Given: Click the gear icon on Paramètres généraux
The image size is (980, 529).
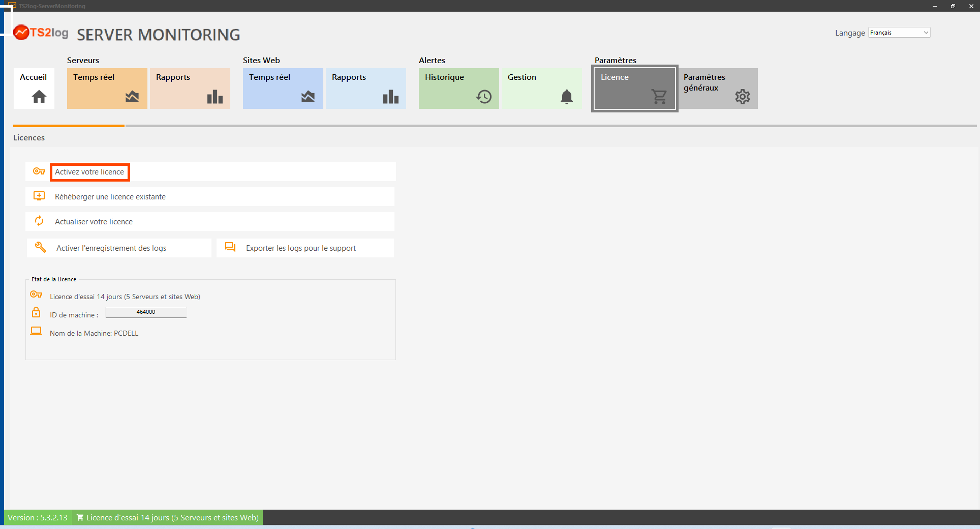Looking at the screenshot, I should [x=743, y=97].
